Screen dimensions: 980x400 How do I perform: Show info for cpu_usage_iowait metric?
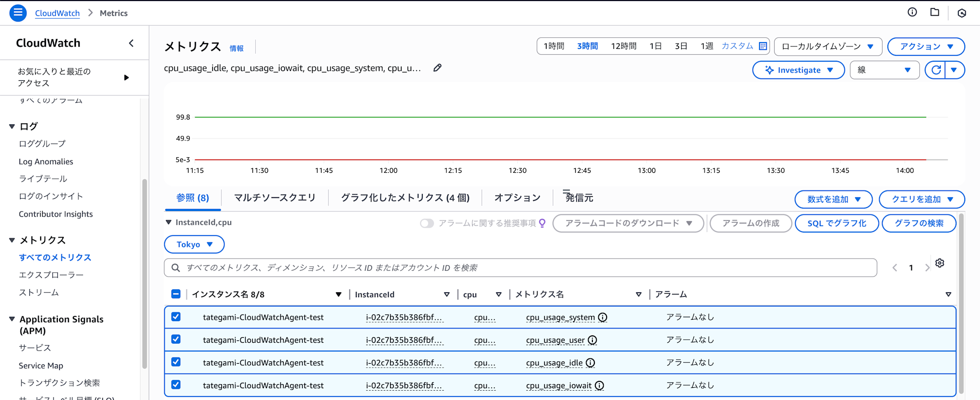(599, 386)
